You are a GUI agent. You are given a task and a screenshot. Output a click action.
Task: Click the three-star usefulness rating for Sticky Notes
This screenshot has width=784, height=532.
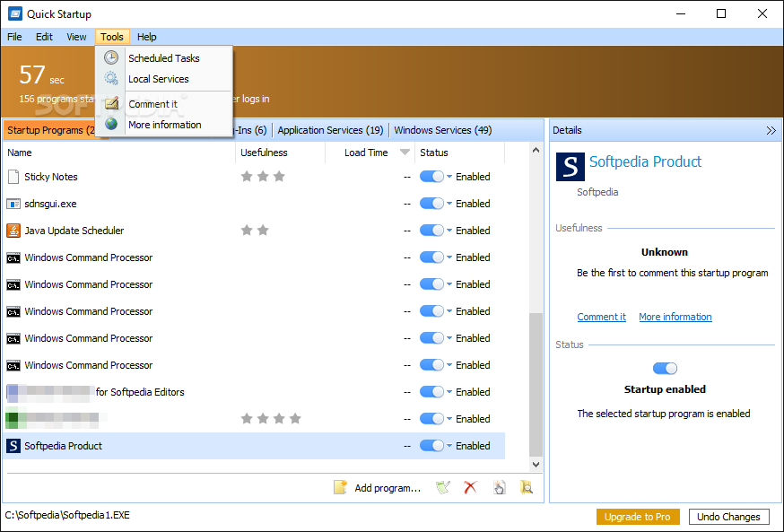coord(263,176)
